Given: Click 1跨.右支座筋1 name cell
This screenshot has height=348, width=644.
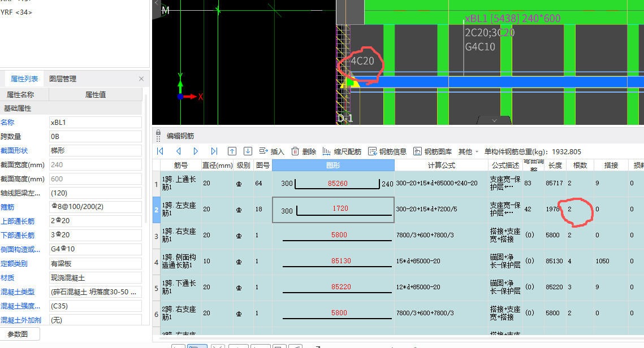Looking at the screenshot, I should (x=181, y=236).
